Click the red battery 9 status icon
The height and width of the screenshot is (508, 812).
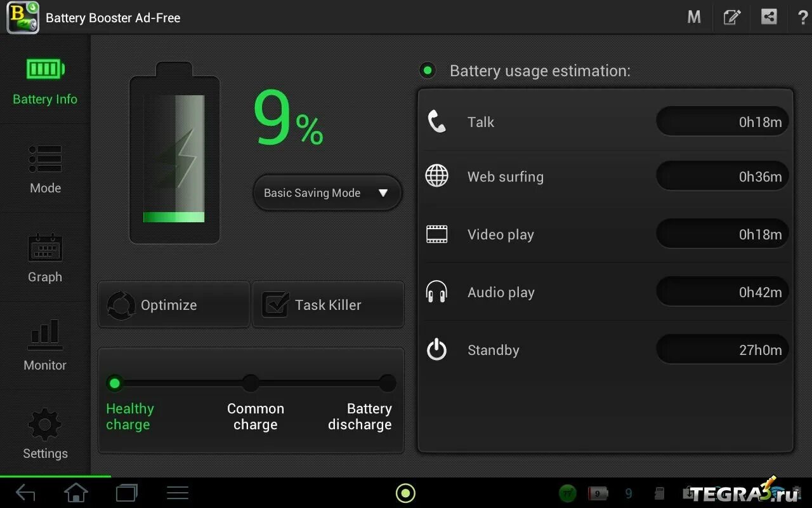(598, 493)
